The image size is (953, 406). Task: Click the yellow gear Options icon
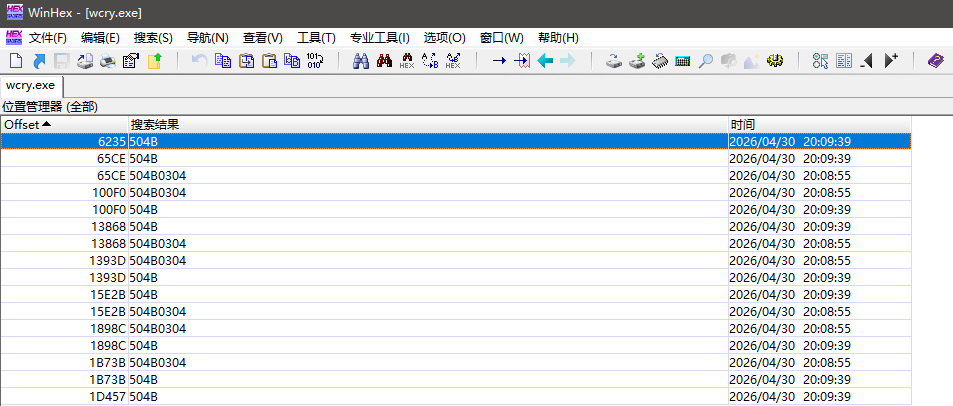point(775,61)
